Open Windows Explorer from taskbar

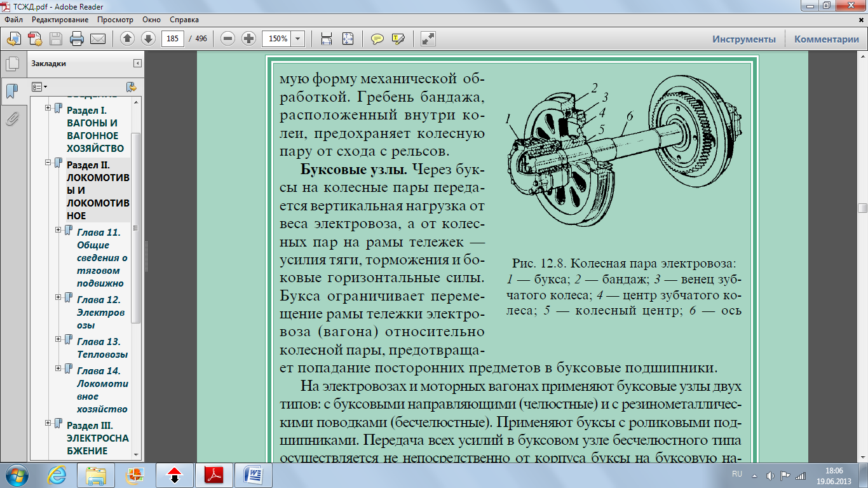pyautogui.click(x=96, y=475)
